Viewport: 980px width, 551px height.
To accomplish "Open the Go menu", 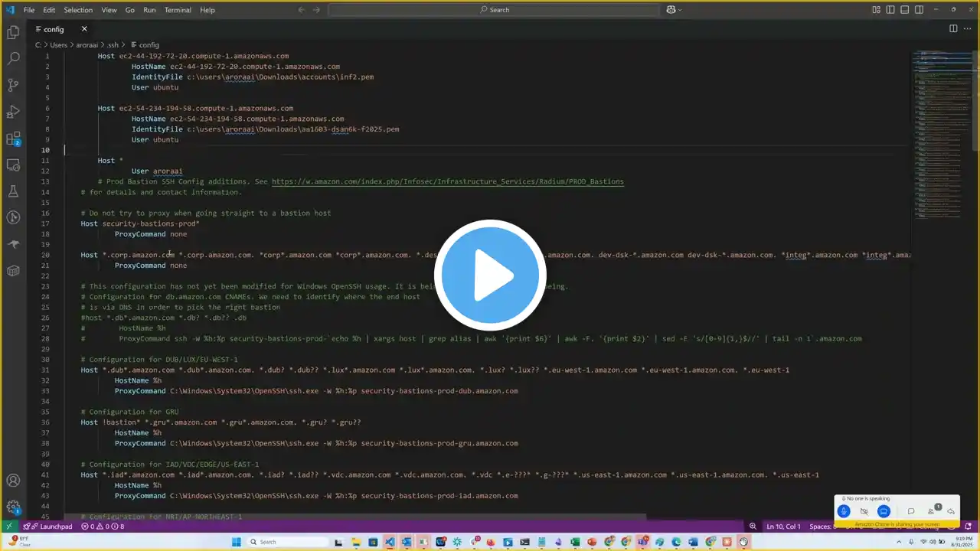I will [x=130, y=10].
